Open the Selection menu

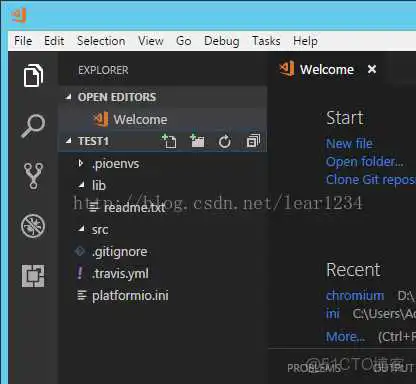tap(101, 41)
